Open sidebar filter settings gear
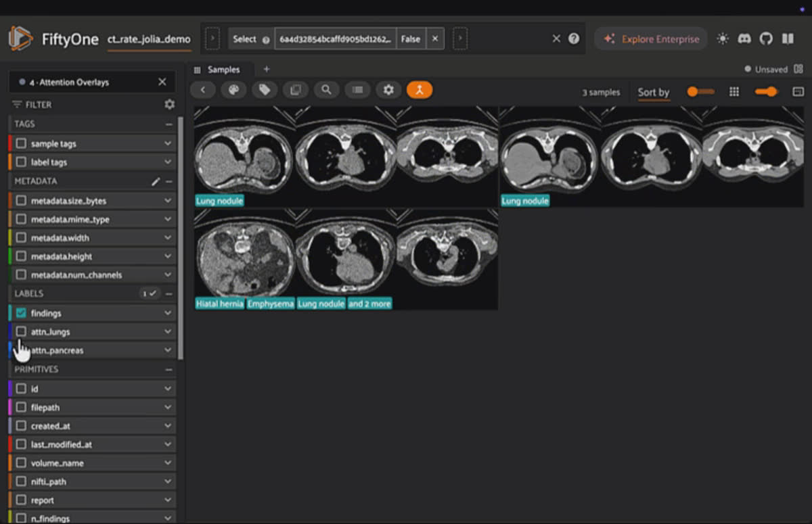The height and width of the screenshot is (524, 812). point(169,104)
